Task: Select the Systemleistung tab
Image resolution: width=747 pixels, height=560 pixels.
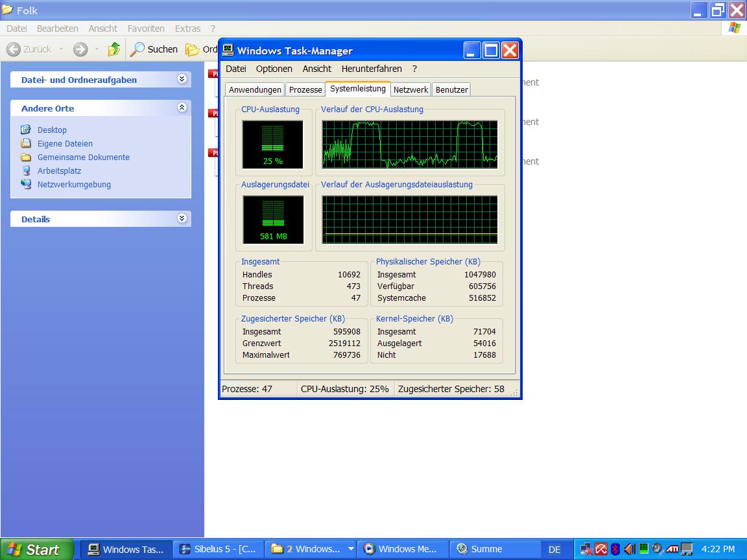Action: click(358, 89)
